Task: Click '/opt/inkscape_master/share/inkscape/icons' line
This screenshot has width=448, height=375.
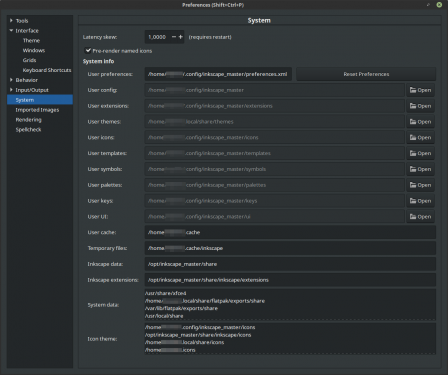Action: pyautogui.click(x=198, y=335)
